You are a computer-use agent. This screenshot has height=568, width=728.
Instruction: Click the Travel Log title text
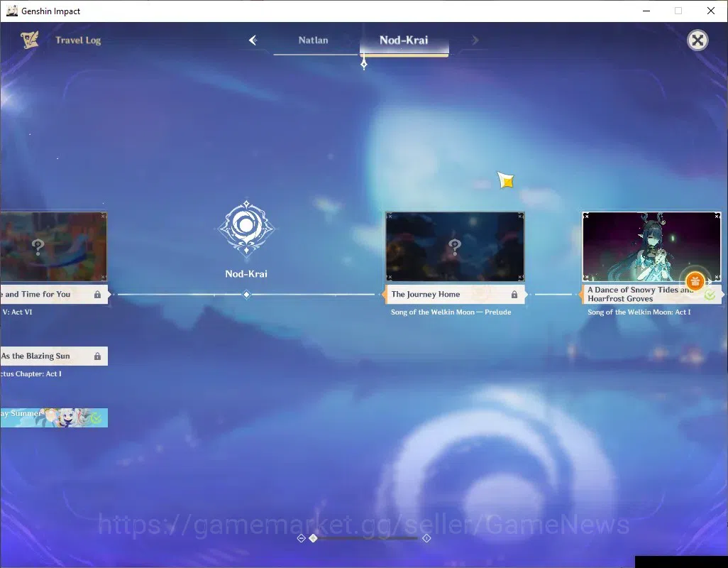click(x=78, y=40)
